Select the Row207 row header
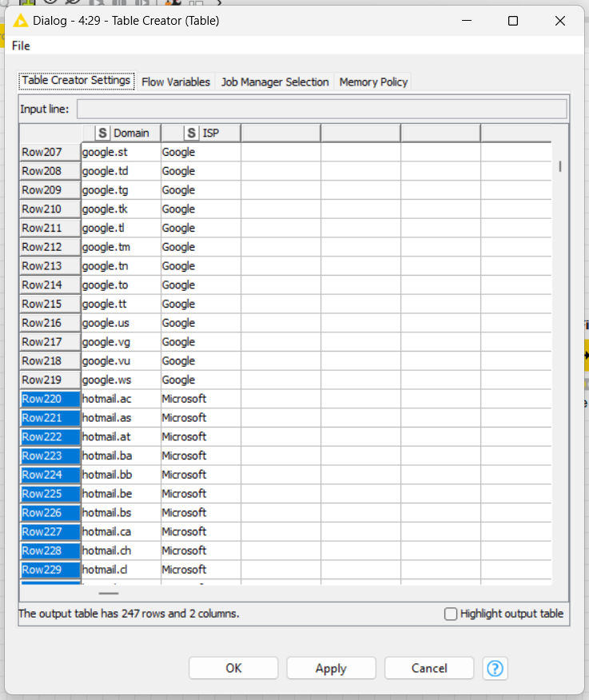The image size is (589, 700). pos(50,152)
